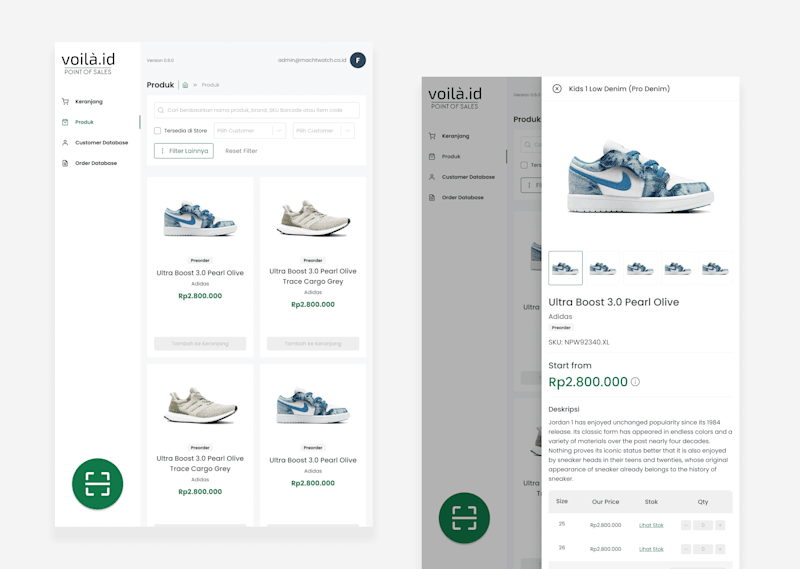Screen dimensions: 800x569
Task: Open bottom-right denim sneaker product image
Action: coord(313,406)
